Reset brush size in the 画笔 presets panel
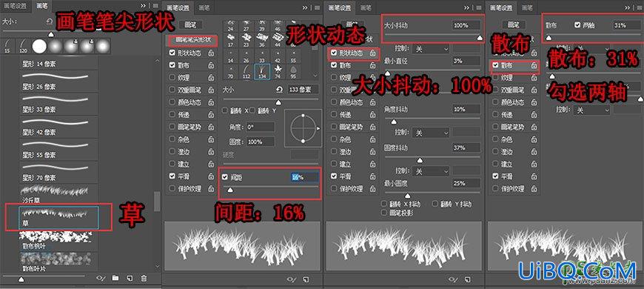This screenshot has width=644, height=289. tap(50, 21)
